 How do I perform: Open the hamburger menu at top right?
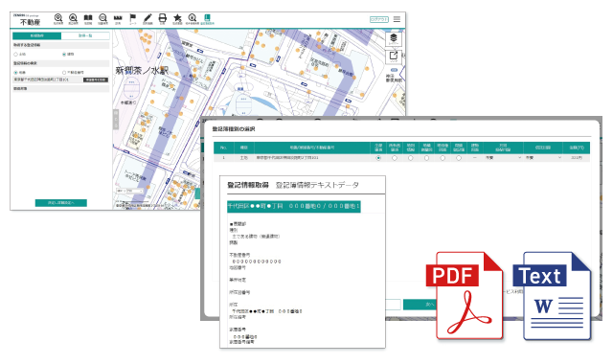[397, 19]
